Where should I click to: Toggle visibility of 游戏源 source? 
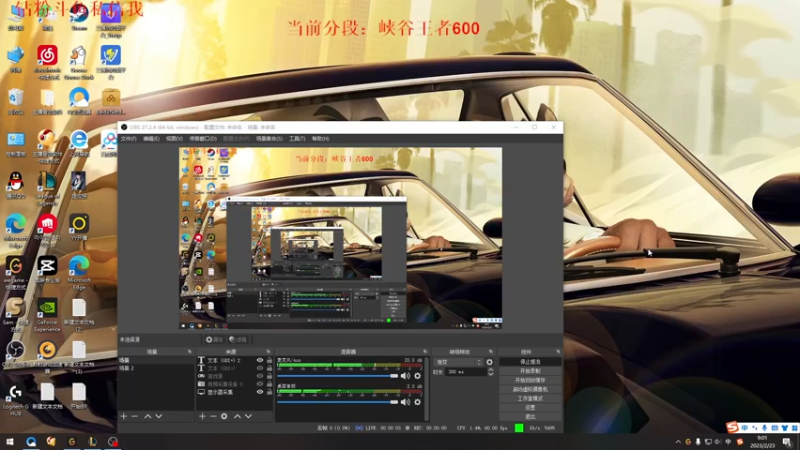coord(260,376)
